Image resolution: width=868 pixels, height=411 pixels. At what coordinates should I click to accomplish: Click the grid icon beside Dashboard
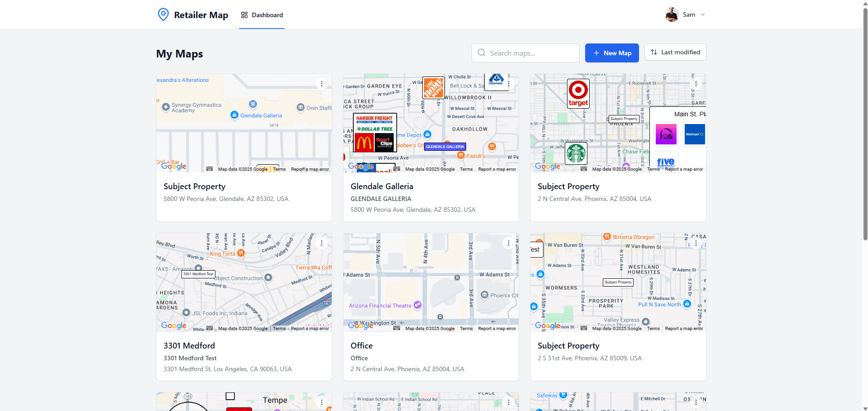[x=244, y=14]
